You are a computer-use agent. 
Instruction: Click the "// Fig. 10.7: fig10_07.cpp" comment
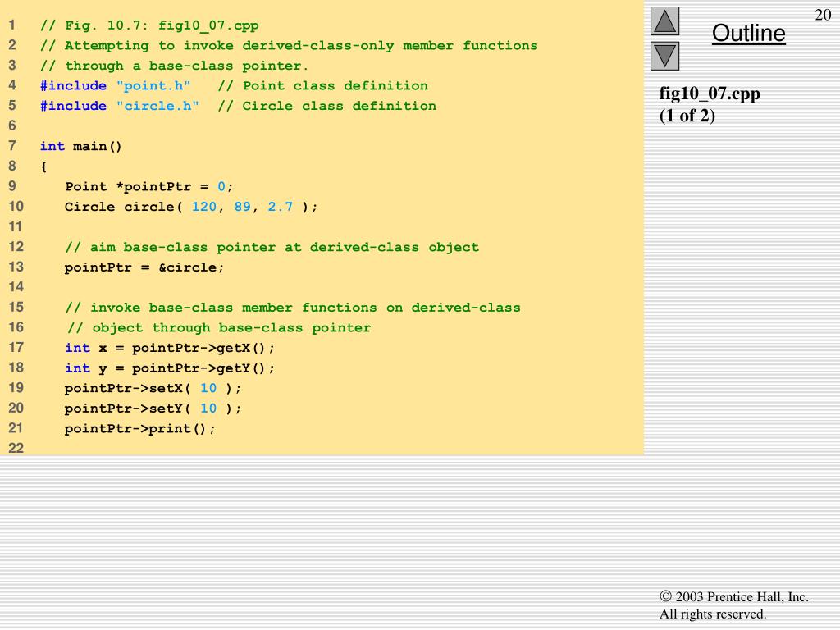[149, 25]
